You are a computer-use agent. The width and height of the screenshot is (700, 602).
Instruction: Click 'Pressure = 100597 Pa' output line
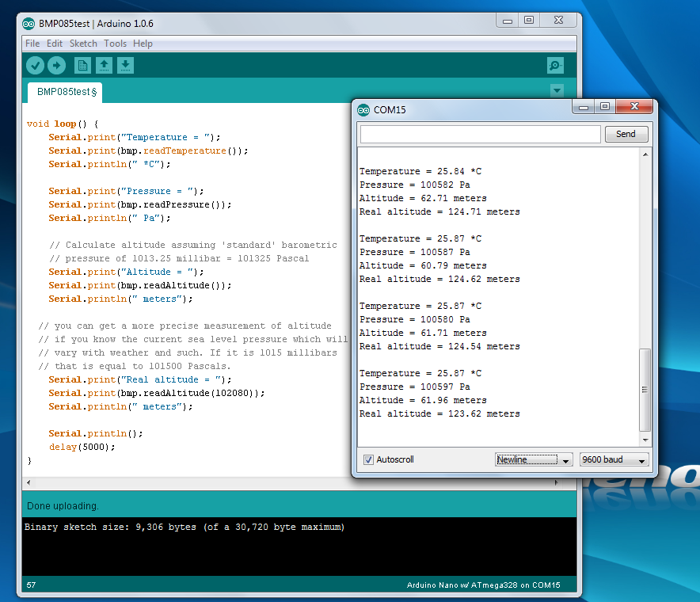(415, 387)
